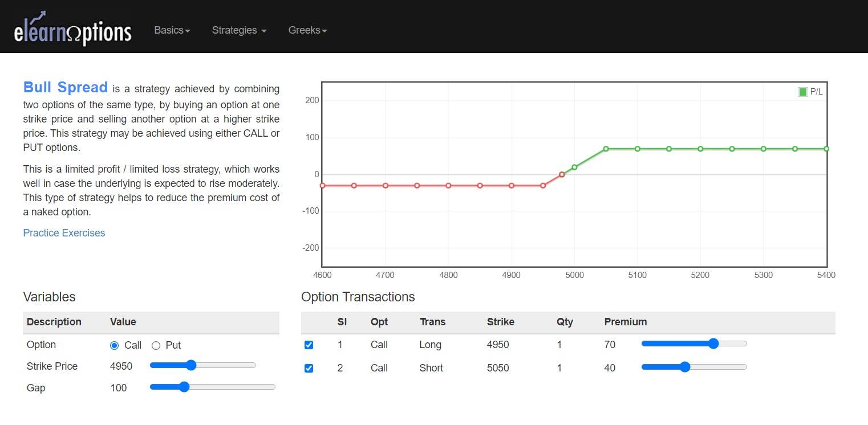This screenshot has width=868, height=425.
Task: Click the P/L legend label
Action: [816, 92]
